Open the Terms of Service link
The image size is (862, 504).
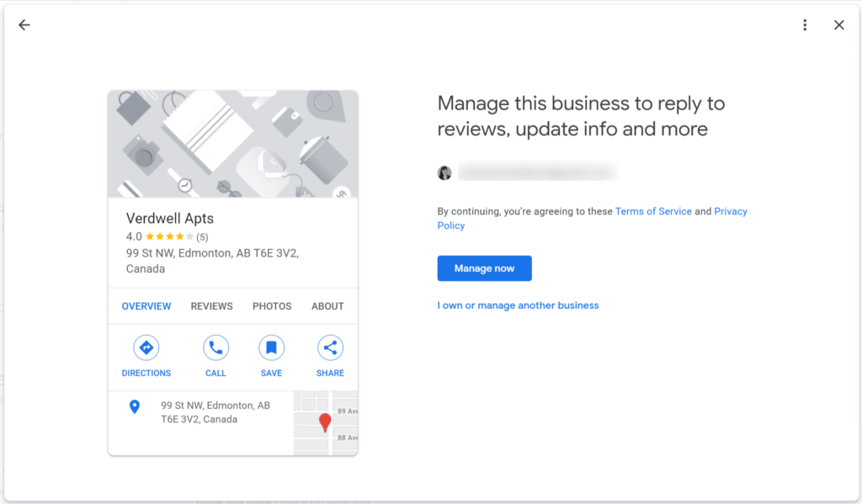(653, 211)
